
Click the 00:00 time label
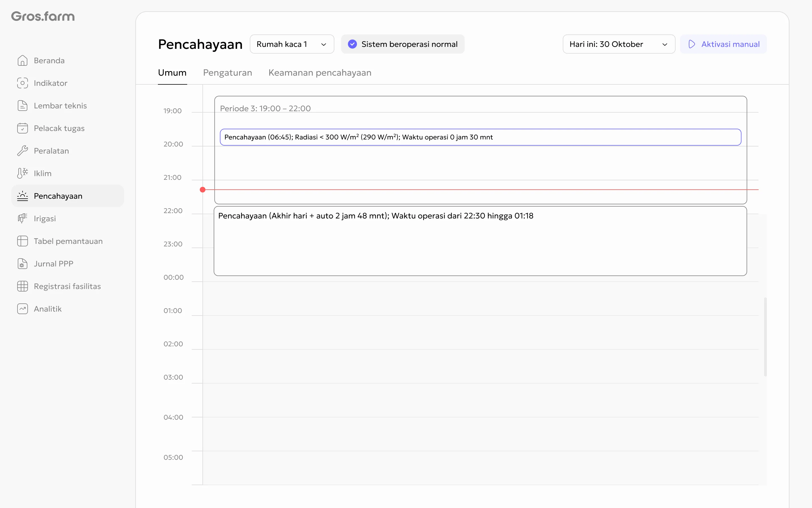pyautogui.click(x=173, y=277)
